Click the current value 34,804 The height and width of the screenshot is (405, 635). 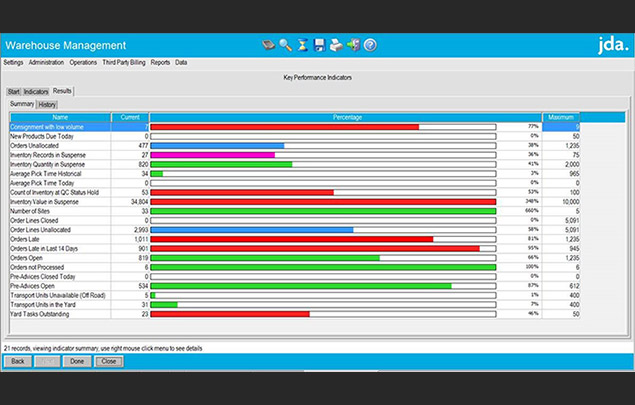140,202
